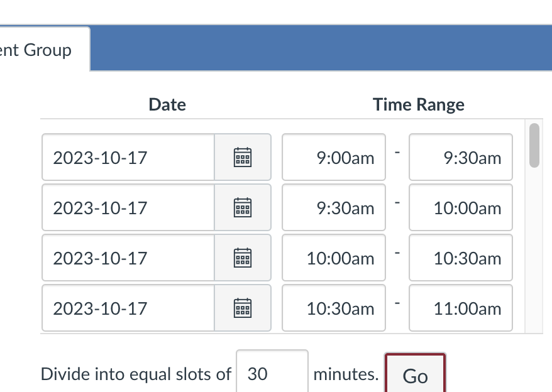Image resolution: width=552 pixels, height=392 pixels.
Task: Click the first 2023-10-17 date field
Action: pyautogui.click(x=126, y=157)
